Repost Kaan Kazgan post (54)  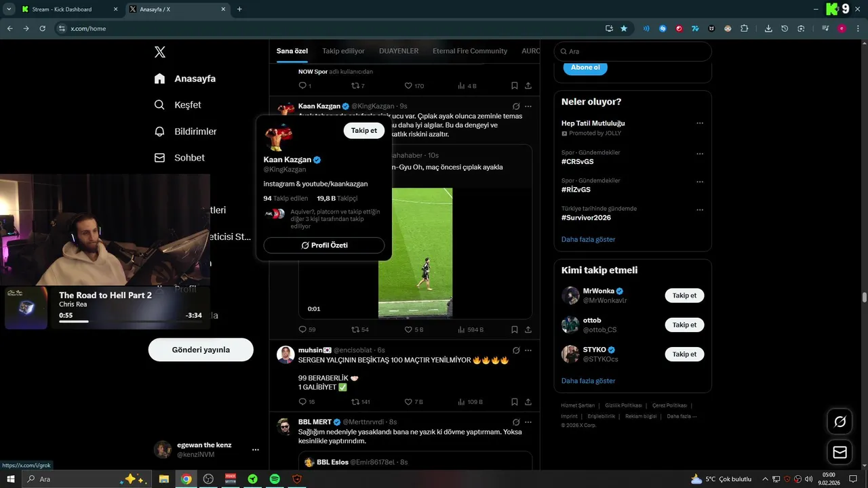(360, 329)
